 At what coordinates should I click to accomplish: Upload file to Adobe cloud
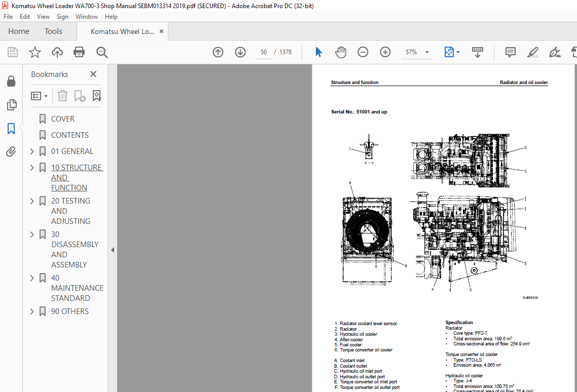(x=57, y=52)
